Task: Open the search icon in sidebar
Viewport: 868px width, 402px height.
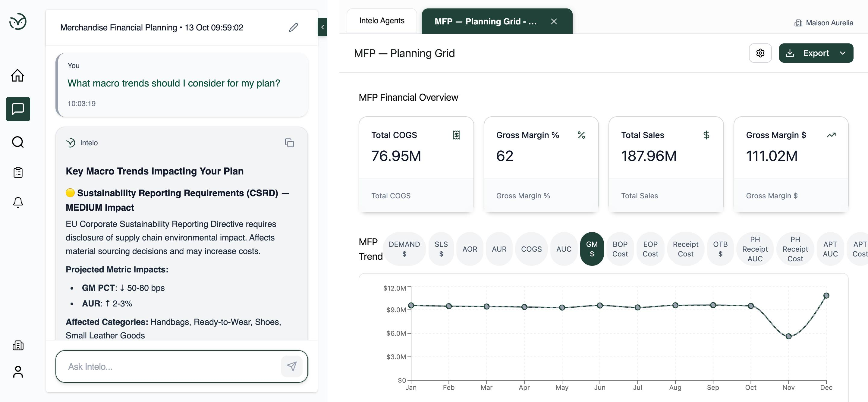Action: pyautogui.click(x=18, y=142)
